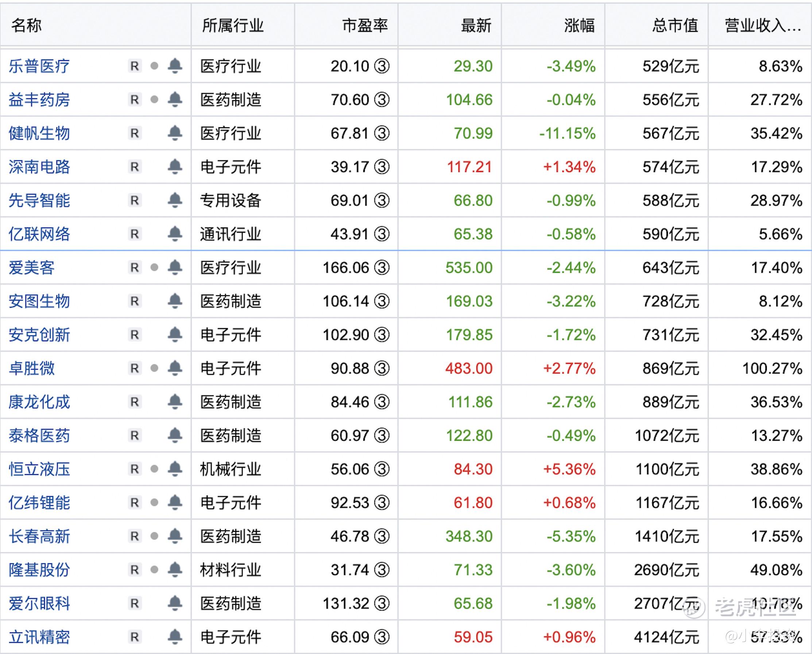This screenshot has height=654, width=812.
Task: Click the alert bell for 亿纬锂能
Action: coord(175,502)
